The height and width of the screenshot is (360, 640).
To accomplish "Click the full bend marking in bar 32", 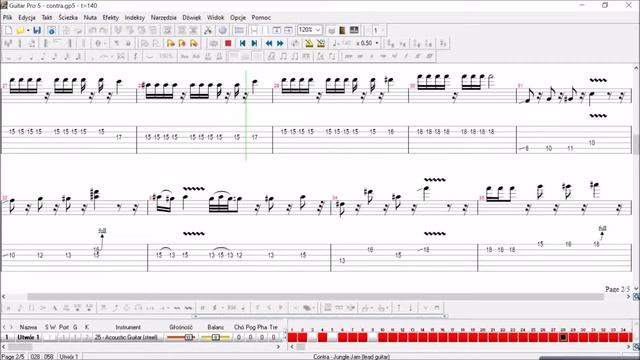I will pos(102,231).
